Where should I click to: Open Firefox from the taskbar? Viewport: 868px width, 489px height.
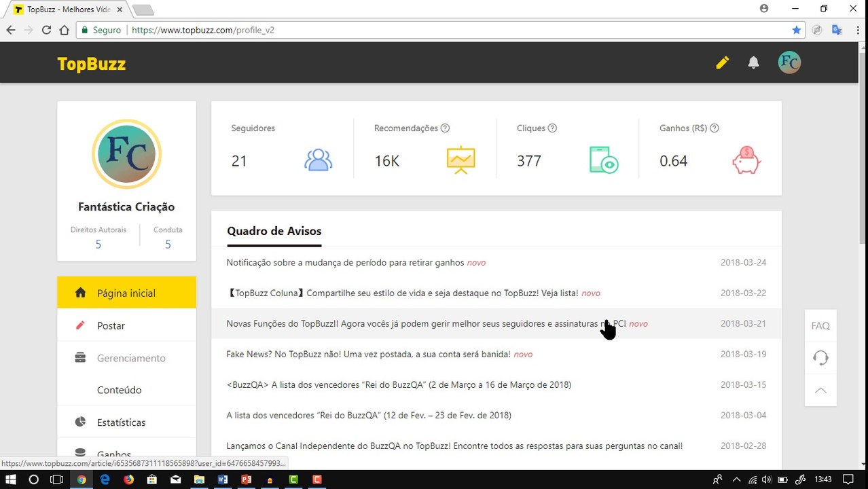[x=128, y=479]
